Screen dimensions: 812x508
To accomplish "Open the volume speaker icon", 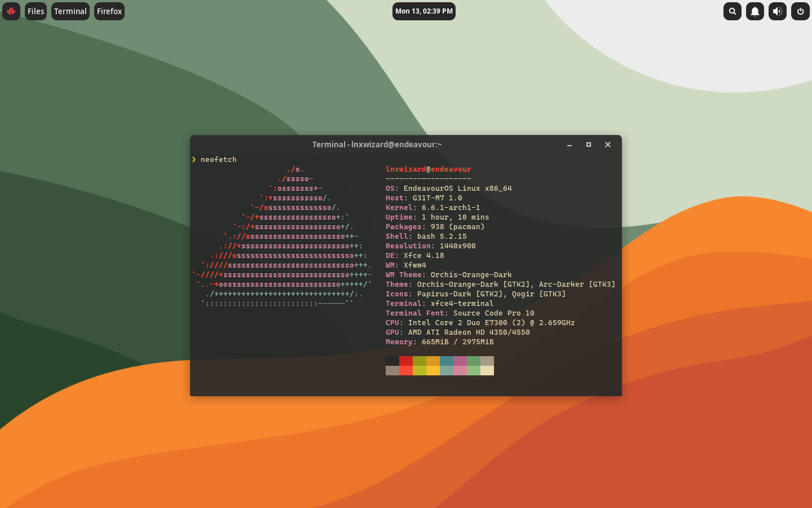I will tap(778, 11).
